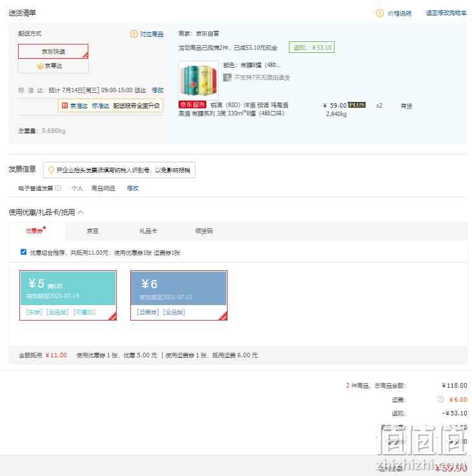The image size is (472, 476).
Task: Click the quantity x2 text
Action: click(379, 106)
